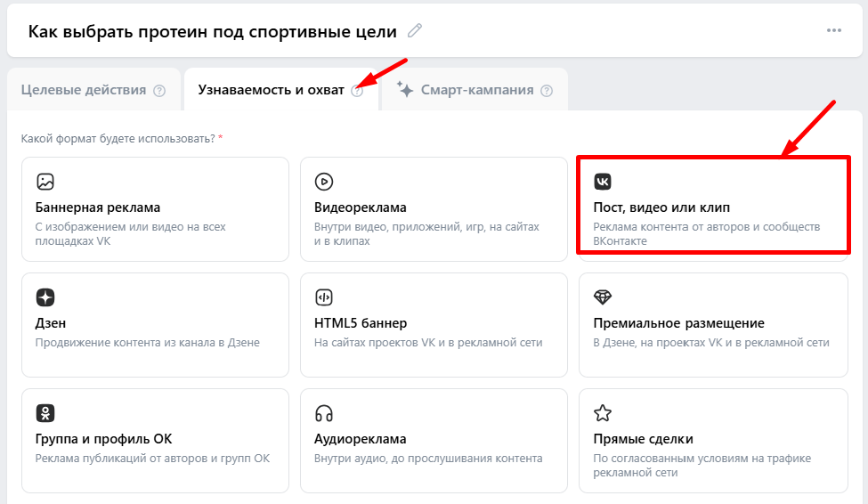Click the diamond icon on Премиальное размещение
The image size is (868, 504).
[603, 297]
